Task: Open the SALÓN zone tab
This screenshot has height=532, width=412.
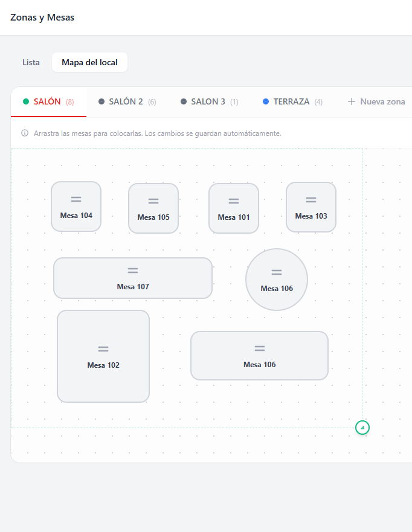Action: (48, 102)
